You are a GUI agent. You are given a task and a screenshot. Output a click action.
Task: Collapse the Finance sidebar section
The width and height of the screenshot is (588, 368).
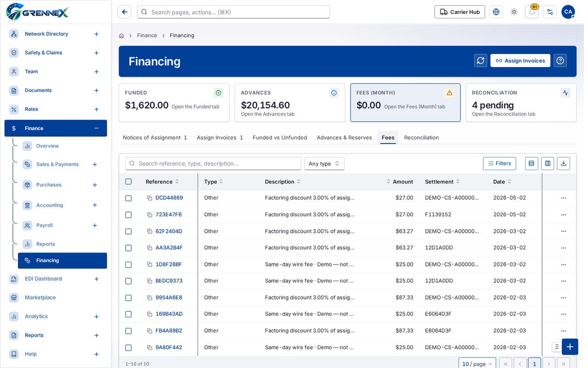pos(96,128)
